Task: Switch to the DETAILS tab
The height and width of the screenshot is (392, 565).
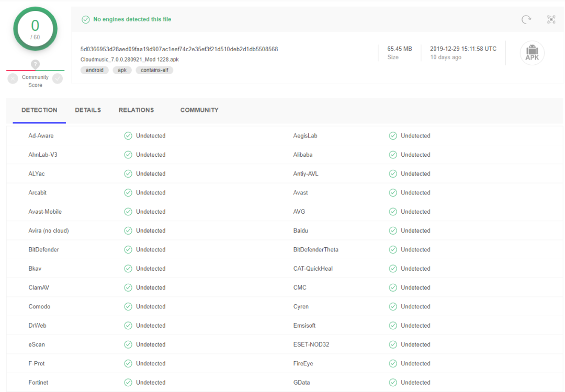Action: pyautogui.click(x=88, y=110)
